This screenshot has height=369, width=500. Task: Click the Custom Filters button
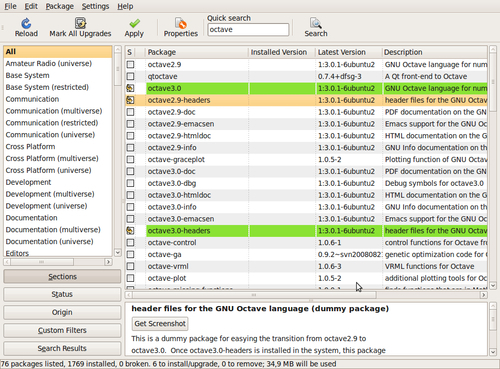[x=62, y=330]
